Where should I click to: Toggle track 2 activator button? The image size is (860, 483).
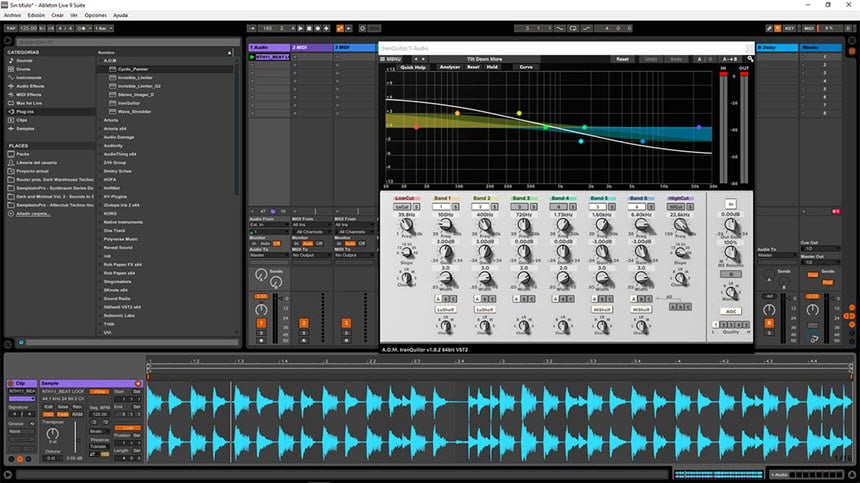pos(303,323)
